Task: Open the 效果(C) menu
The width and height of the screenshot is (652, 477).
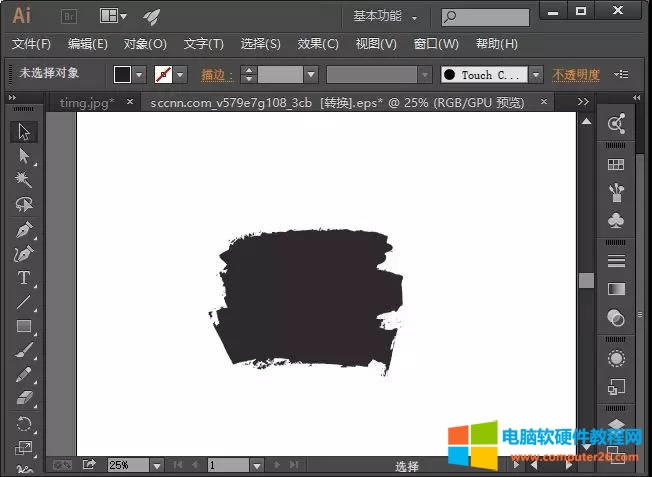Action: pyautogui.click(x=318, y=44)
